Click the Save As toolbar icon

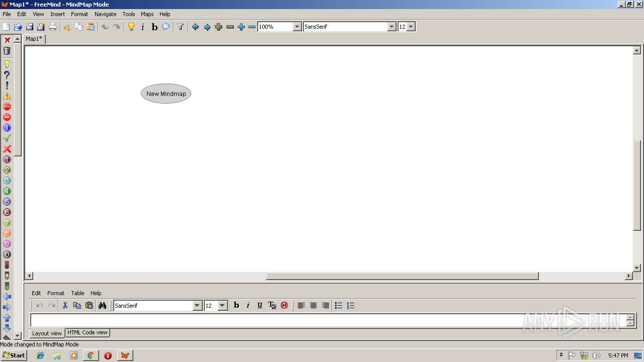pos(41,27)
